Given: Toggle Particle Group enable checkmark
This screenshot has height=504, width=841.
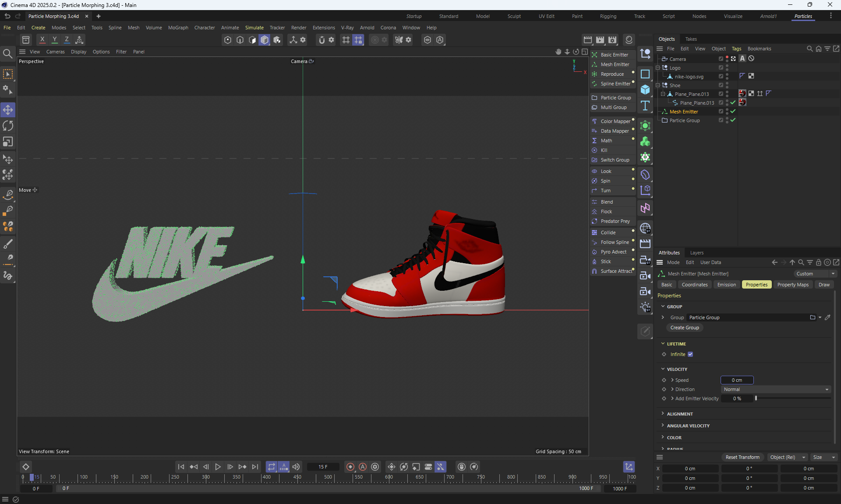Looking at the screenshot, I should point(733,120).
